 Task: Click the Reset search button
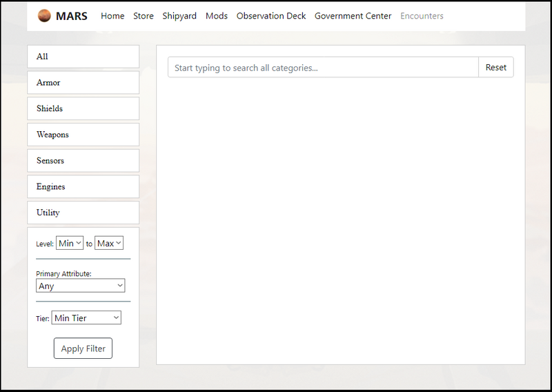[495, 67]
